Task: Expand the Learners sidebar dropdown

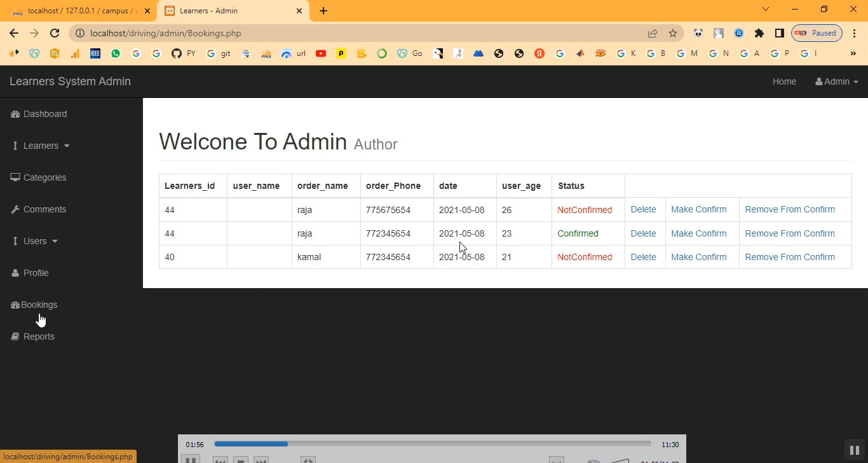Action: (41, 146)
